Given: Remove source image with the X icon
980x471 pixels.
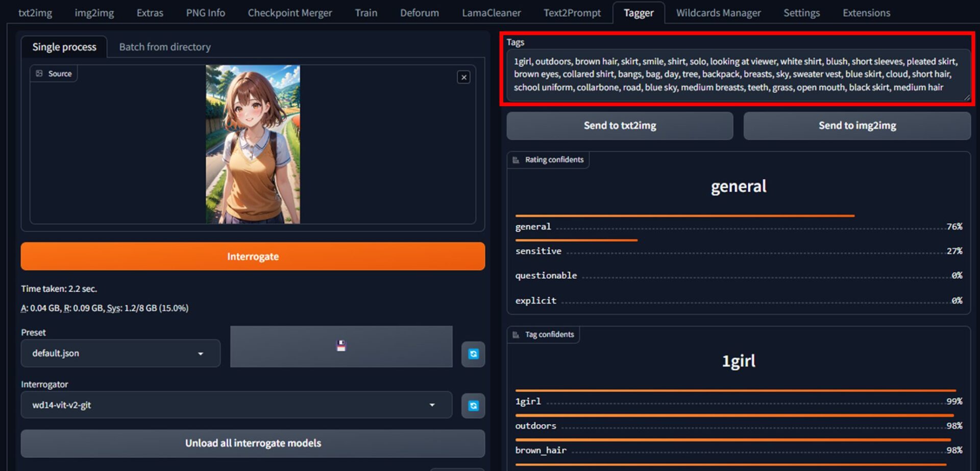Looking at the screenshot, I should pyautogui.click(x=463, y=77).
